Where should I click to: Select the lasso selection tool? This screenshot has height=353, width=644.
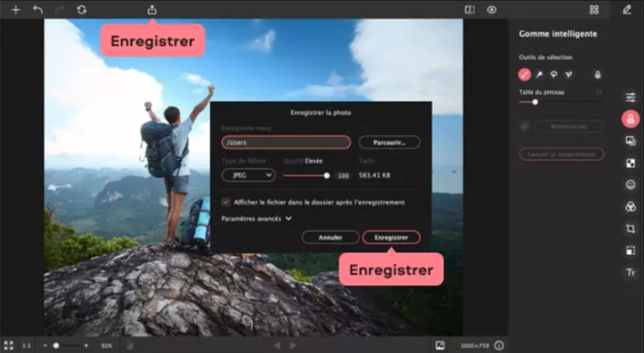coord(554,75)
